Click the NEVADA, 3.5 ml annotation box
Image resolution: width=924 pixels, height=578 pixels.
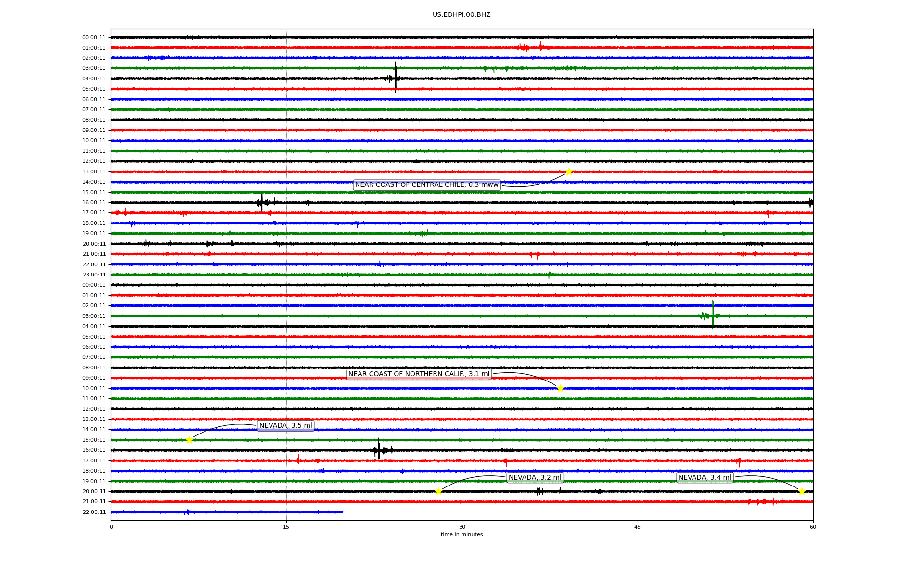[x=285, y=426]
